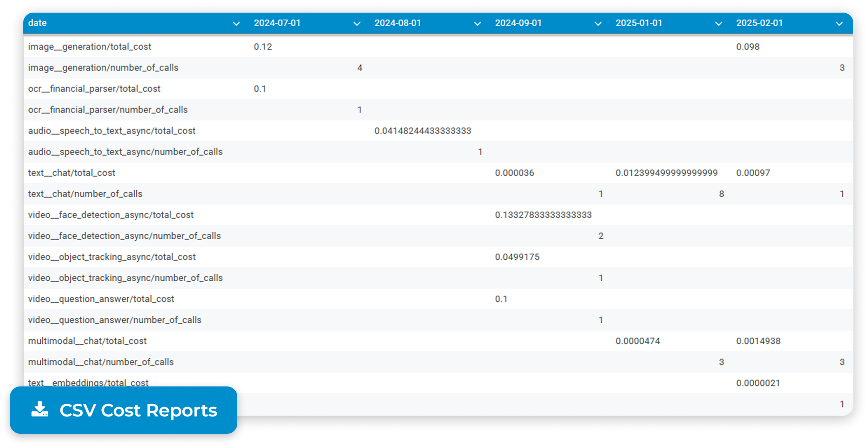This screenshot has width=868, height=446.
Task: Open the date column dropdown
Action: coord(236,23)
